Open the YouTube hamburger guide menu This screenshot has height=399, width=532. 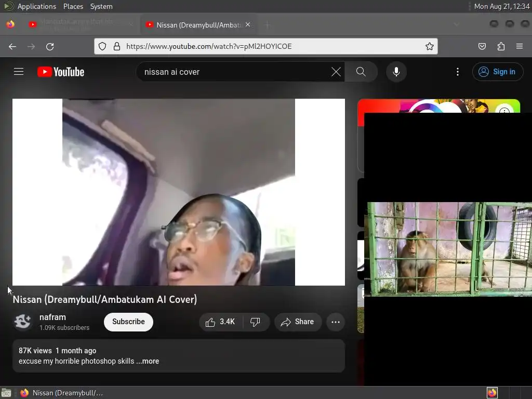[x=19, y=72]
